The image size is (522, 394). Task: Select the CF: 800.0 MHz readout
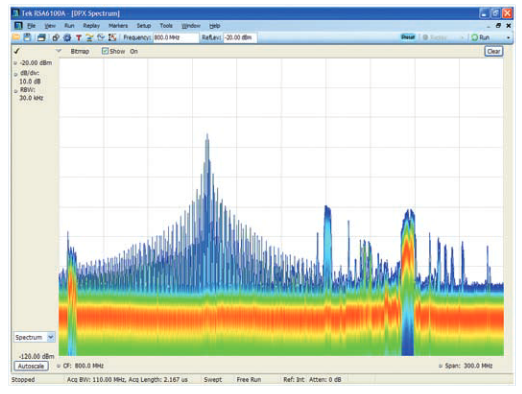(83, 366)
